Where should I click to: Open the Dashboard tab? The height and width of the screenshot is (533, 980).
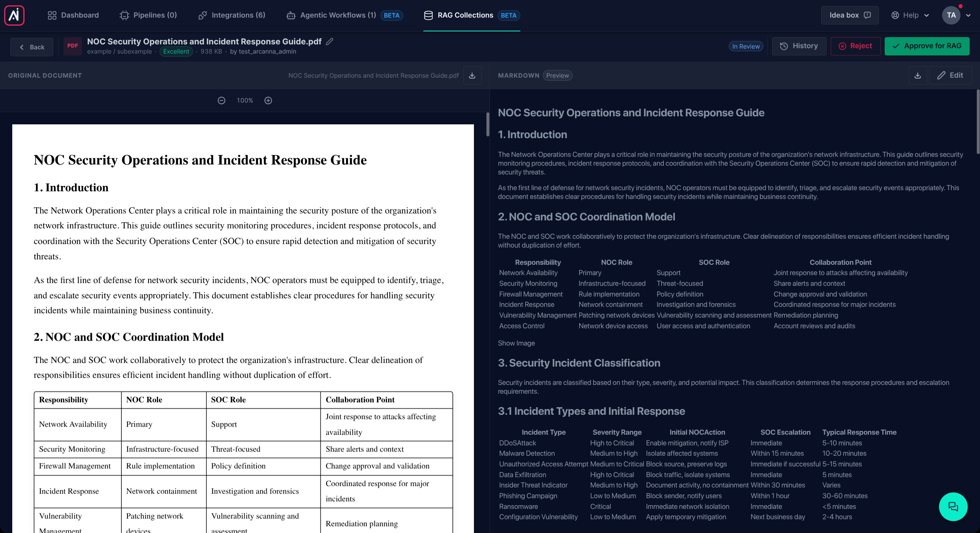coord(73,15)
